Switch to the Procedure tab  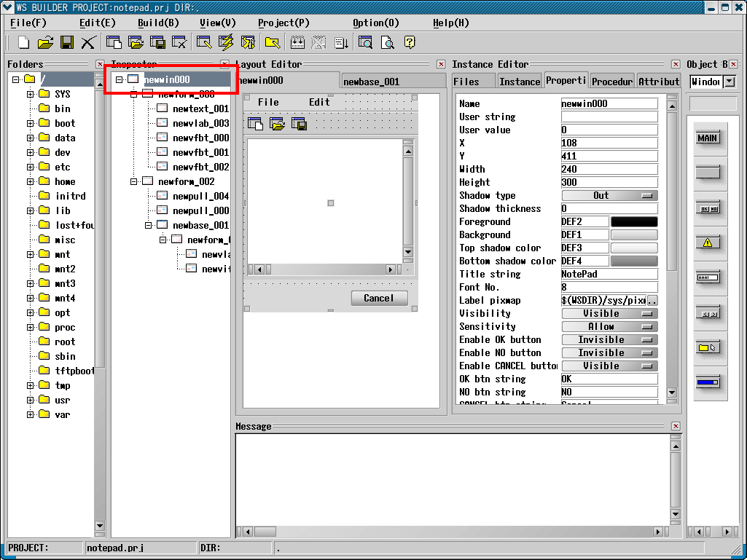612,82
